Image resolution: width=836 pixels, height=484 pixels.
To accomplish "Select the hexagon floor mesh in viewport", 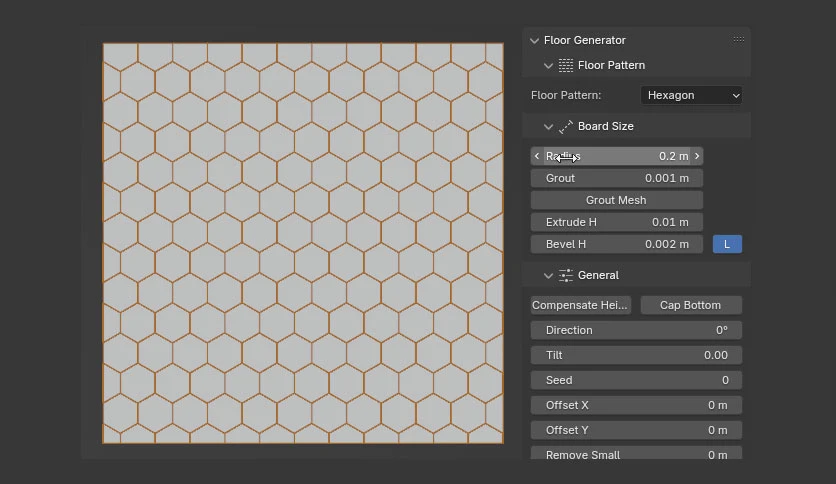I will coord(303,243).
